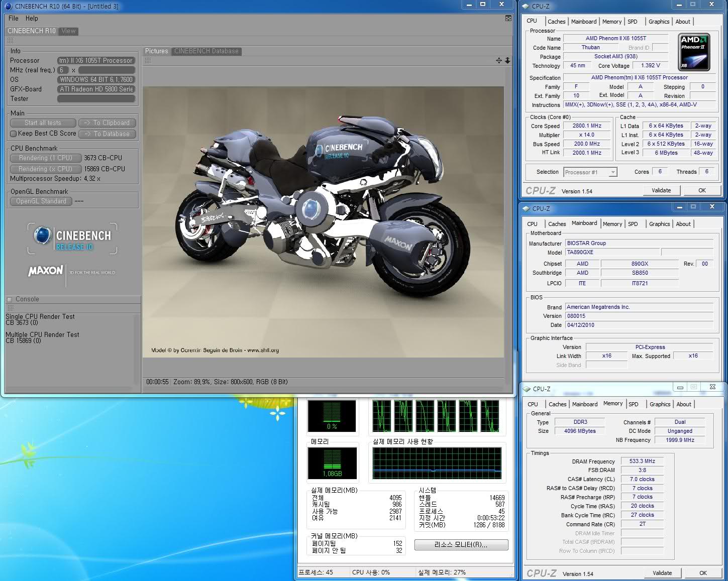728x581 pixels.
Task: Click the Resource Monitor button in Task Manager
Action: [461, 545]
